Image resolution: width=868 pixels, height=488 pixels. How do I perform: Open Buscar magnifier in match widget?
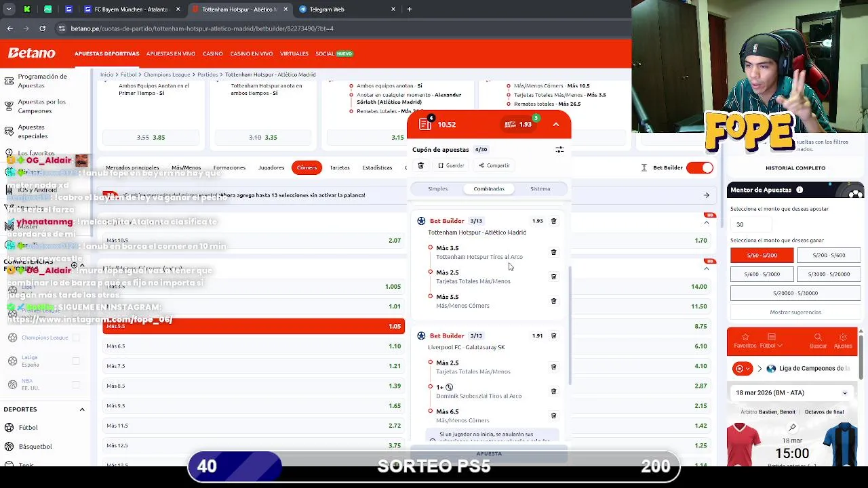pos(818,341)
